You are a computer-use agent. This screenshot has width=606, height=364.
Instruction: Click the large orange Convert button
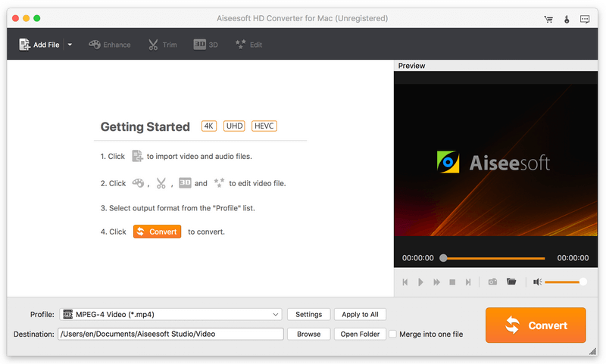536,325
